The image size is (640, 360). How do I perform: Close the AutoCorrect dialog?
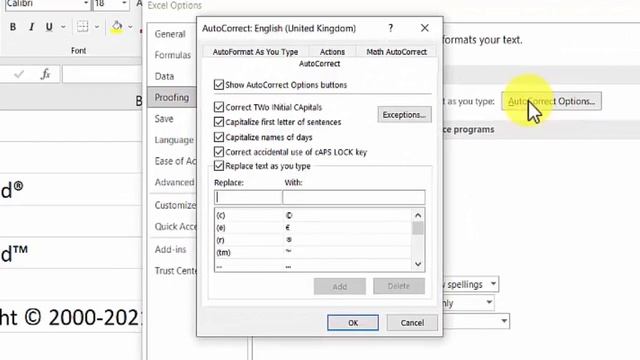(x=424, y=28)
